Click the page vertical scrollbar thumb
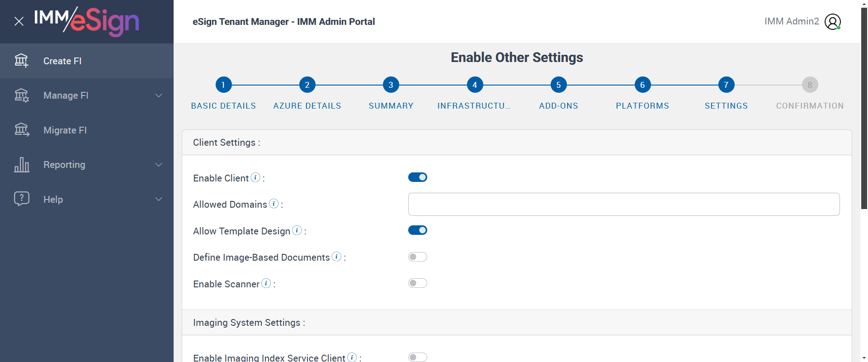 click(x=864, y=109)
